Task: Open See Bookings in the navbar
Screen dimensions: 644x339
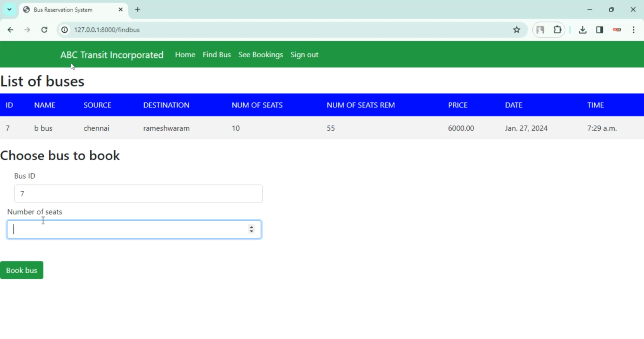Action: (x=261, y=55)
